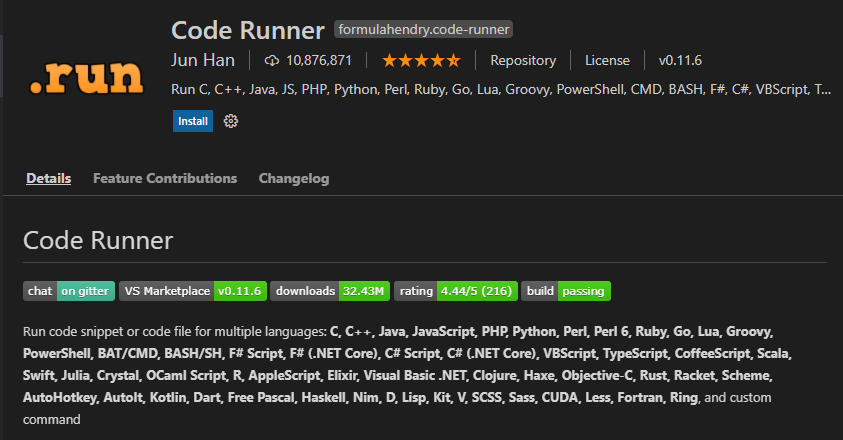This screenshot has height=440, width=843.
Task: Click the Code Runner header title
Action: (x=248, y=30)
